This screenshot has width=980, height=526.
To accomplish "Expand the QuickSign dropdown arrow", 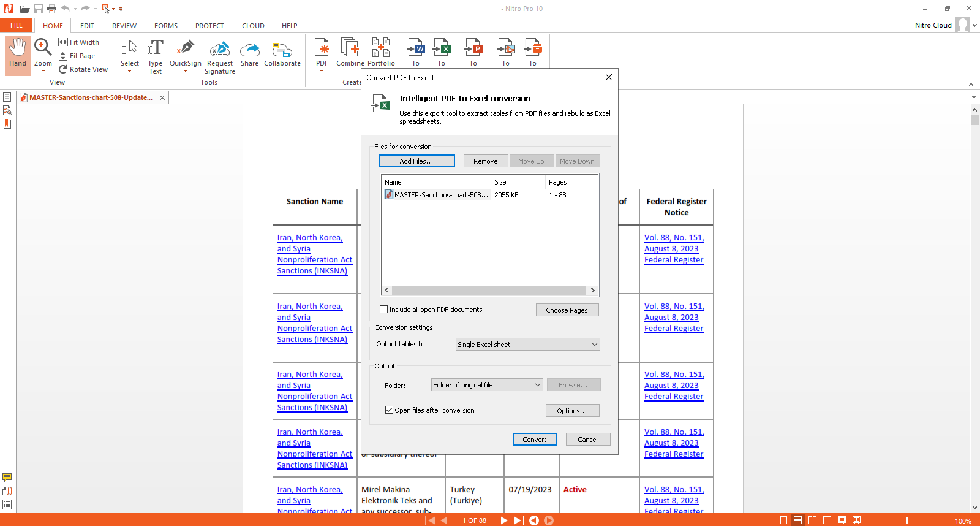I will tap(185, 71).
